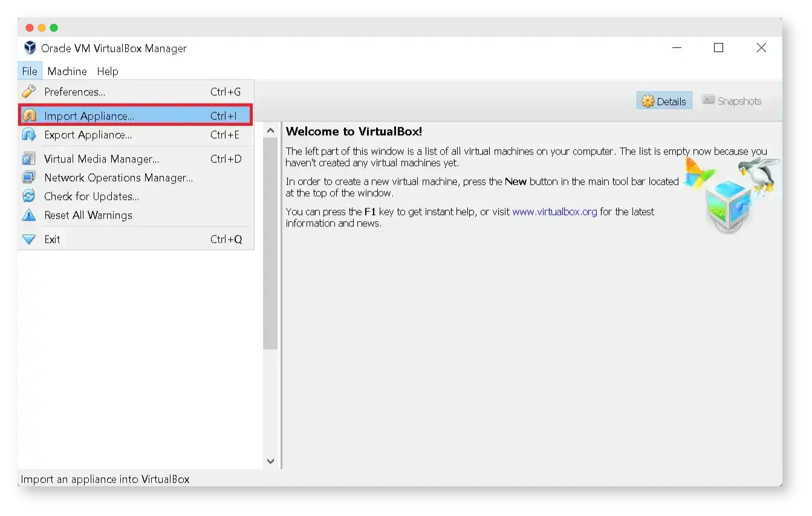Image resolution: width=812 pixels, height=516 pixels.
Task: Click the Reset All Warnings triangle icon
Action: [29, 215]
